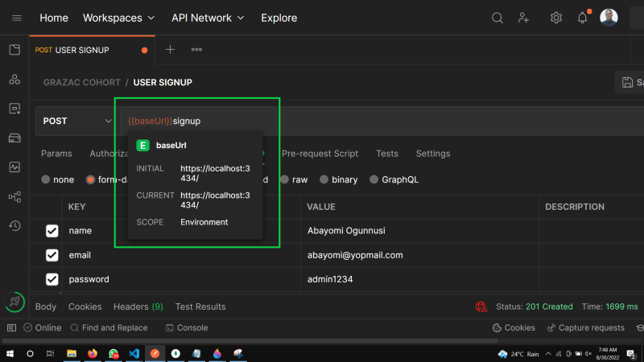Image resolution: width=644 pixels, height=362 pixels.
Task: Open Monitors sidebar icon
Action: click(14, 167)
